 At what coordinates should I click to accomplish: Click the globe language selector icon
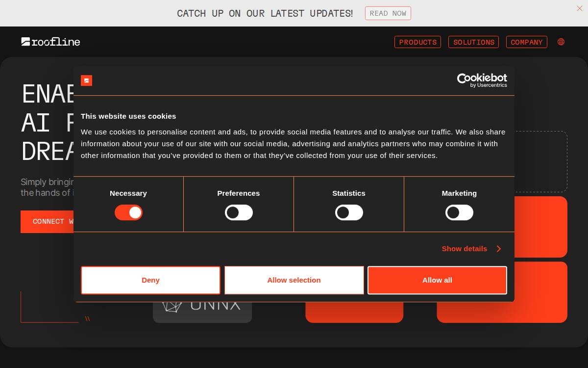pos(561,42)
